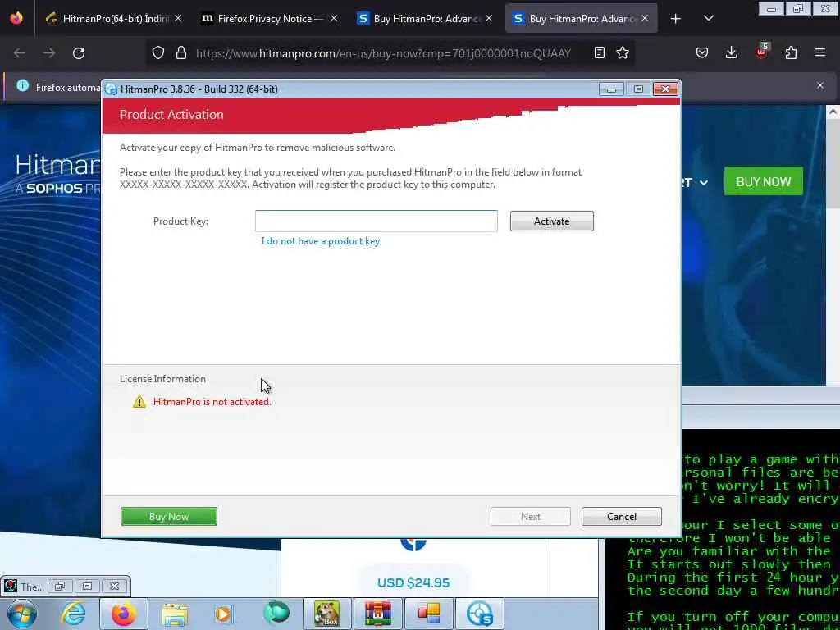The height and width of the screenshot is (630, 840).
Task: Open the list all tabs dropdown
Action: [708, 18]
